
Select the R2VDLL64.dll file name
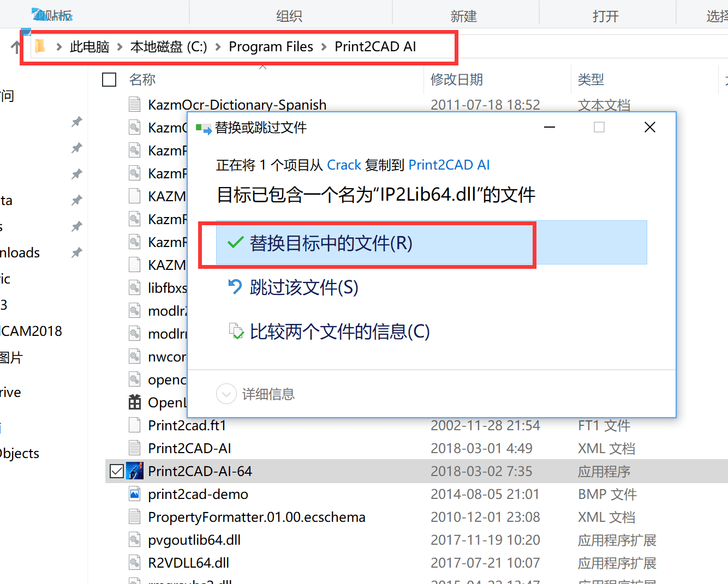pyautogui.click(x=189, y=563)
